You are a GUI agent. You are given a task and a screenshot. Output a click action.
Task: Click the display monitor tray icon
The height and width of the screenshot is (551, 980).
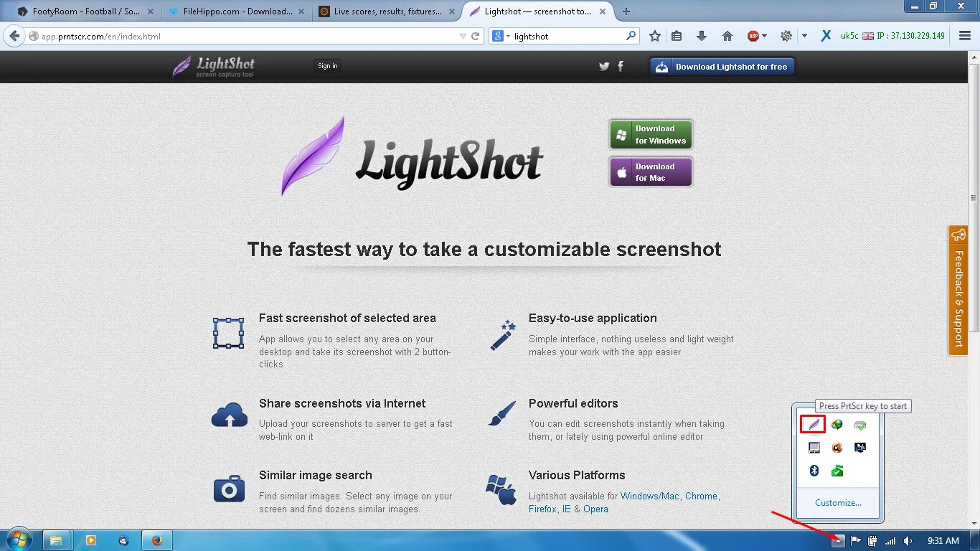860,448
